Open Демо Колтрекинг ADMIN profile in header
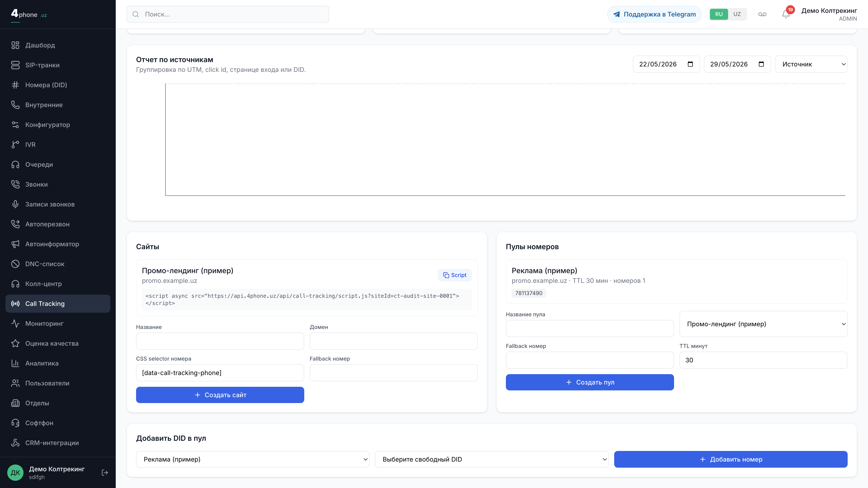Screen dimensions: 868x488 click(829, 14)
